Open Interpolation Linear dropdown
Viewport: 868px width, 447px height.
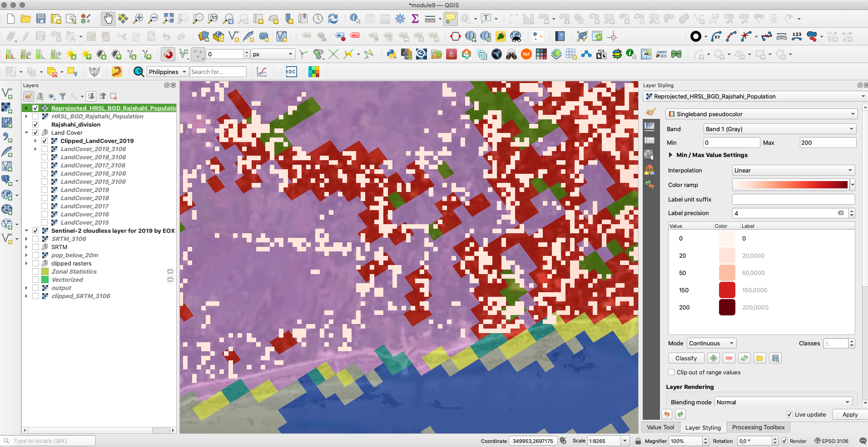[x=794, y=170]
